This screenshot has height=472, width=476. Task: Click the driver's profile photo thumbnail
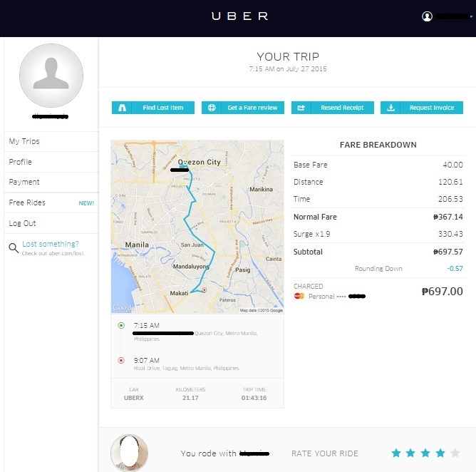pos(129,453)
